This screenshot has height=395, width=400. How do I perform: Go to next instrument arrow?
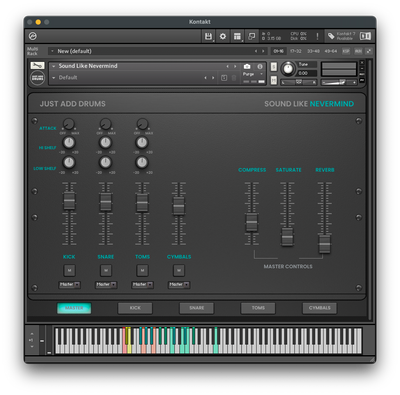click(x=235, y=66)
